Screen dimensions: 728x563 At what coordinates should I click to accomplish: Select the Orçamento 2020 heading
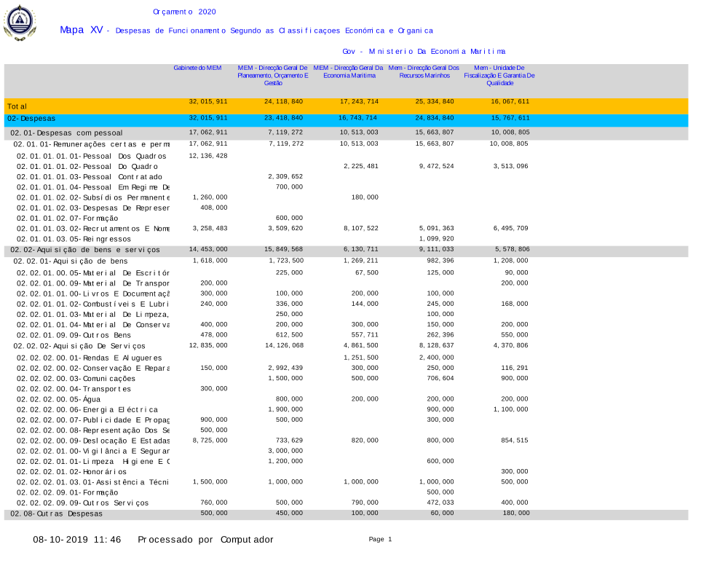[184, 12]
